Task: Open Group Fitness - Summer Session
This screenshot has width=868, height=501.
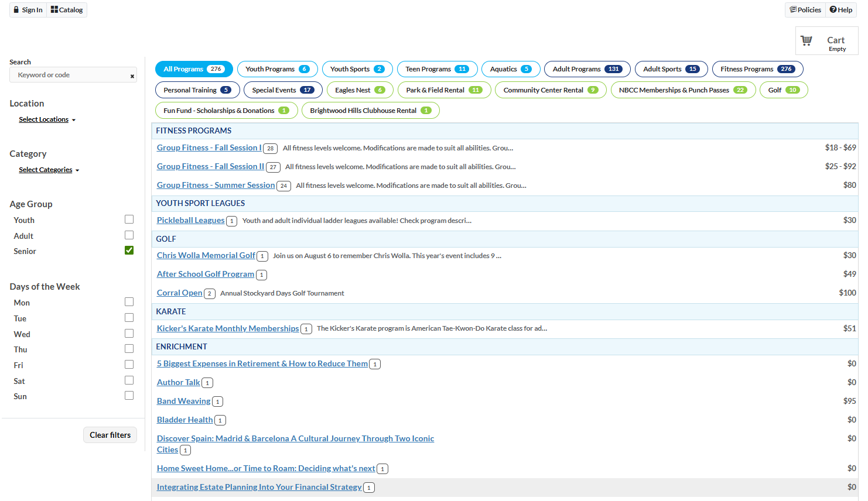Action: pyautogui.click(x=216, y=185)
